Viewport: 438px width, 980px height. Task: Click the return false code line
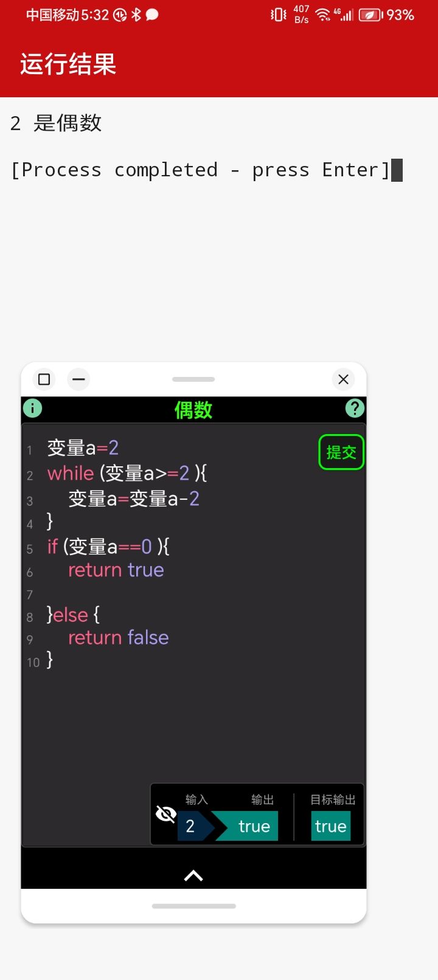[x=119, y=638]
